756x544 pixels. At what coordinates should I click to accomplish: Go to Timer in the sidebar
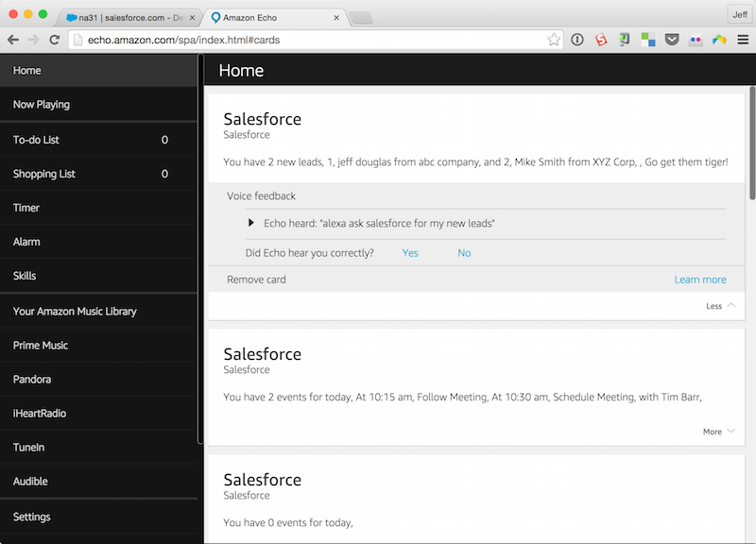pyautogui.click(x=98, y=208)
